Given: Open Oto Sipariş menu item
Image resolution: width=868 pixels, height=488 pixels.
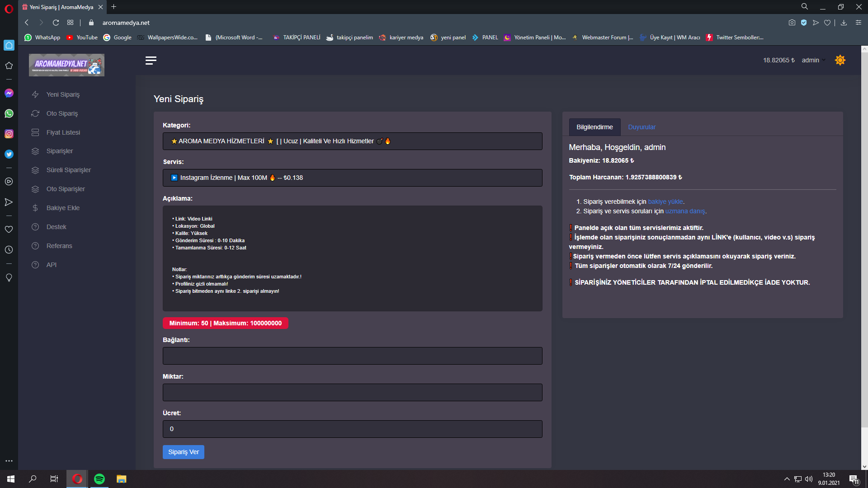Looking at the screenshot, I should pos(62,113).
